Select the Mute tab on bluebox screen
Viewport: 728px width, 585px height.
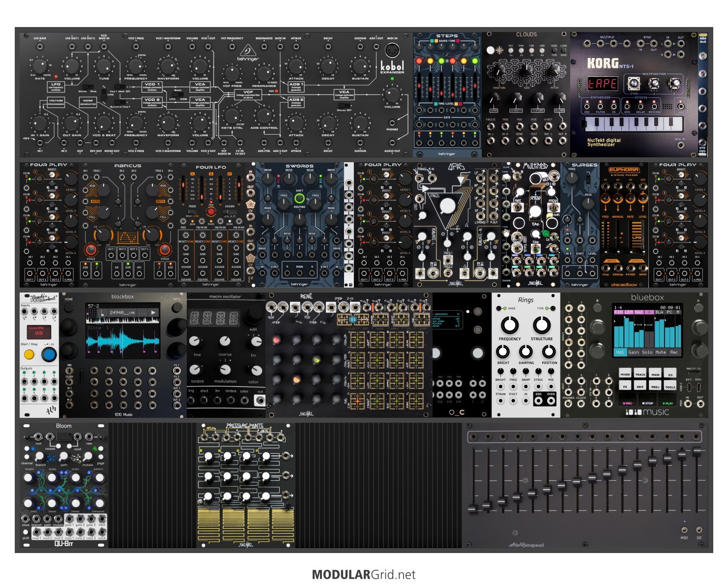[660, 352]
